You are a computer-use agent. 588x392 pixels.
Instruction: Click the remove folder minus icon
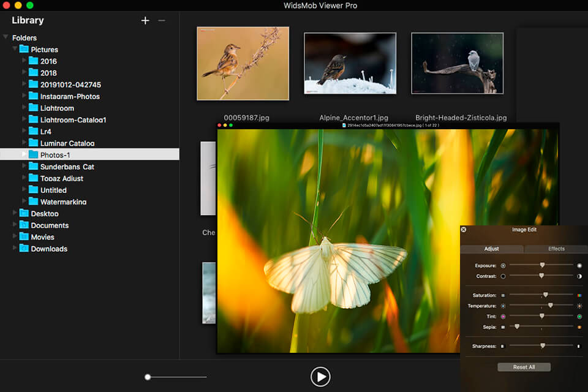point(161,20)
